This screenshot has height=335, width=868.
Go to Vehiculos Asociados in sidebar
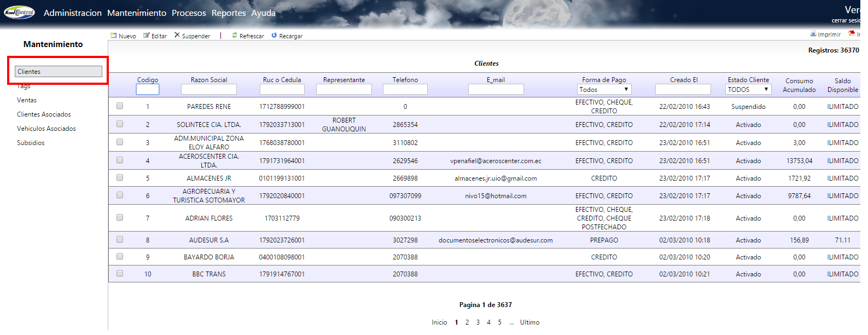click(46, 129)
